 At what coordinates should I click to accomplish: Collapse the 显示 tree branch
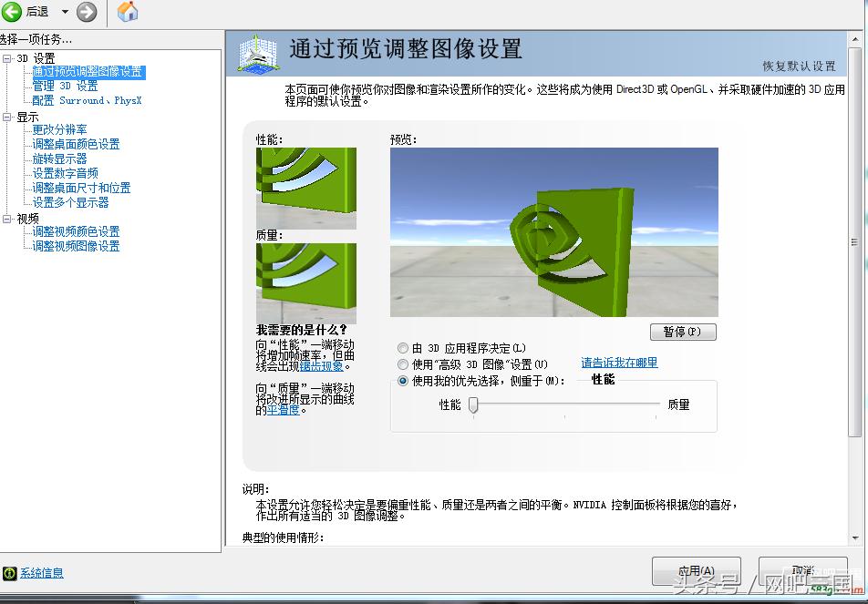point(7,115)
